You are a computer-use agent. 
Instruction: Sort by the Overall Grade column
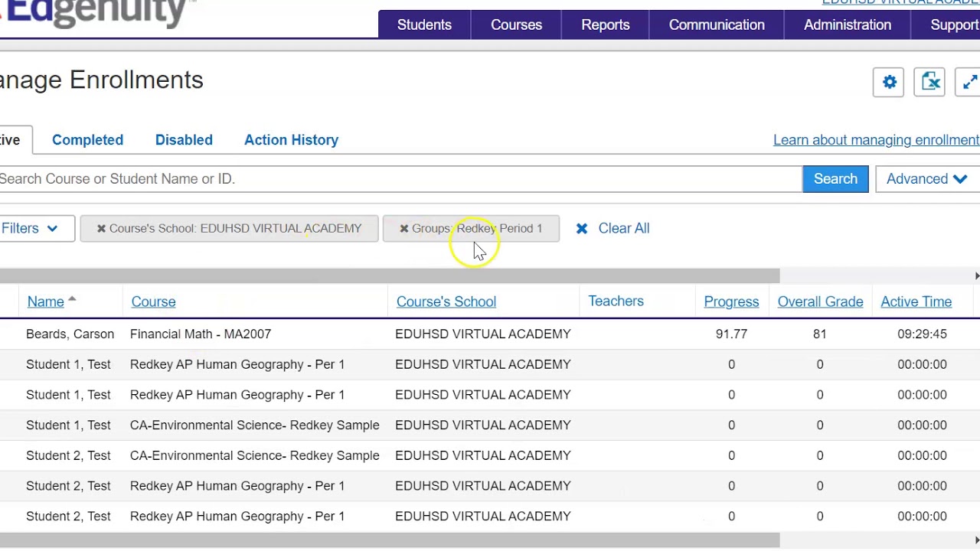click(x=820, y=302)
